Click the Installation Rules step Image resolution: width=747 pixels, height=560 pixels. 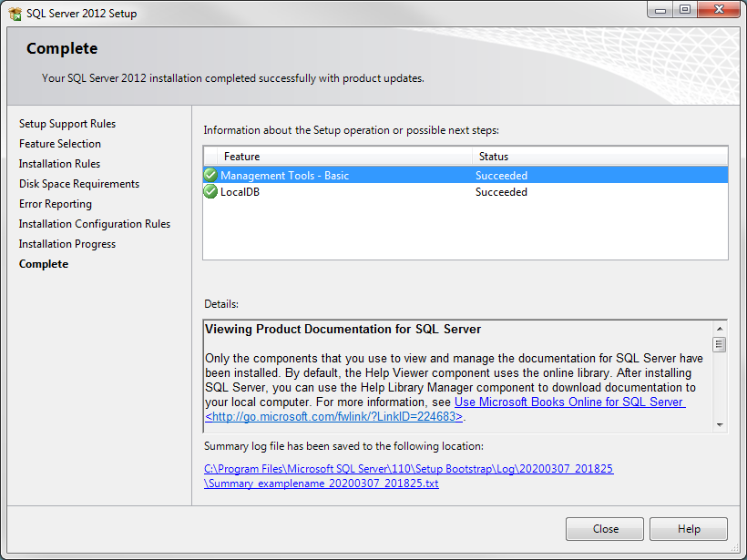[59, 164]
